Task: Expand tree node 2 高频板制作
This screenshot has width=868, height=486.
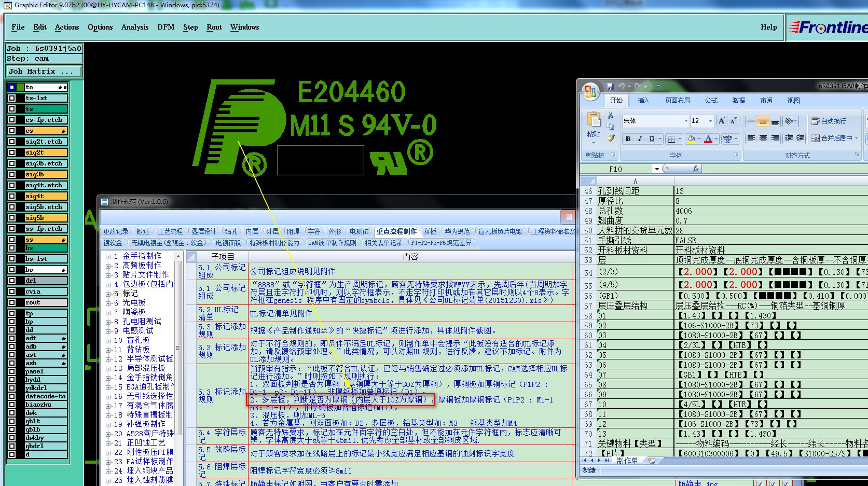Action: 108,266
